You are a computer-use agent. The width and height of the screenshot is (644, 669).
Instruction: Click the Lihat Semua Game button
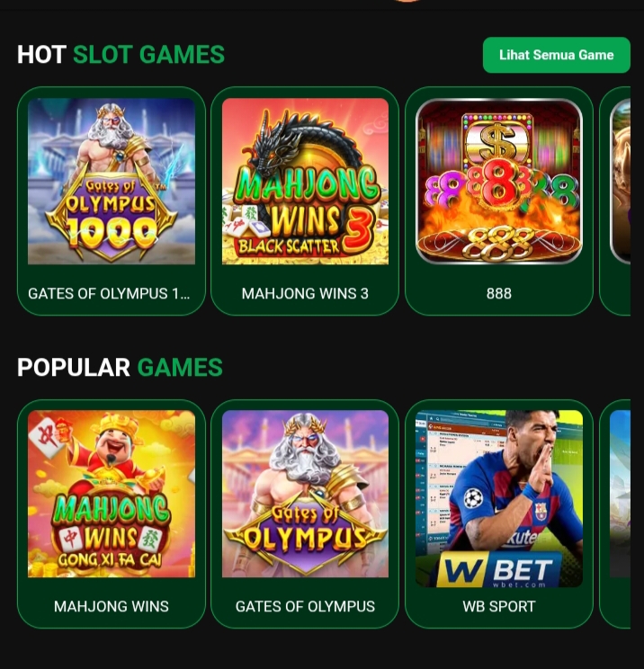tap(557, 55)
